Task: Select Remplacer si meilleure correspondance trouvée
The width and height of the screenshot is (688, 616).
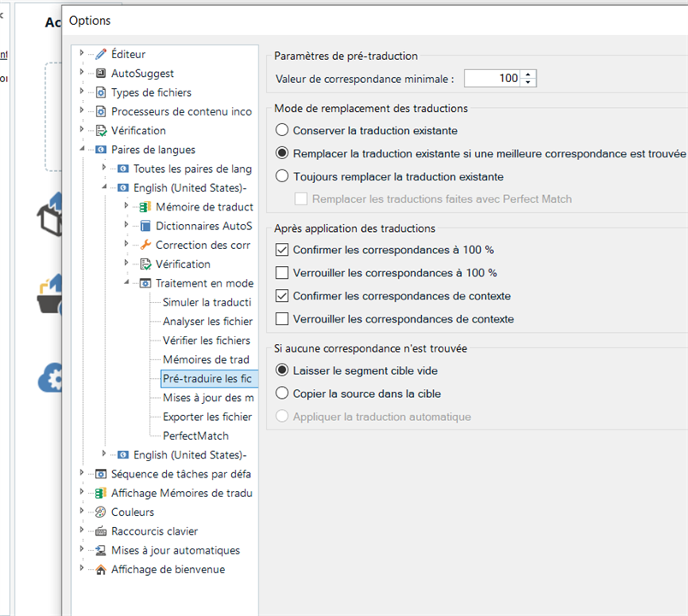Action: 282,153
